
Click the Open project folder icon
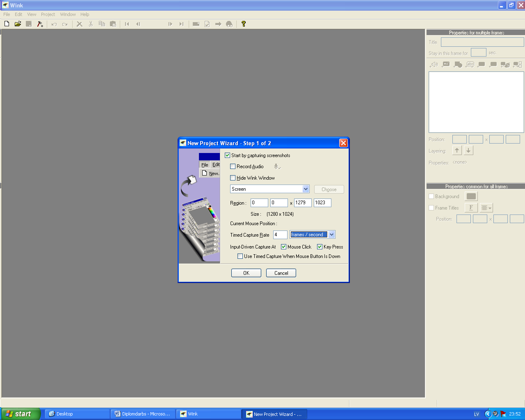[18, 24]
